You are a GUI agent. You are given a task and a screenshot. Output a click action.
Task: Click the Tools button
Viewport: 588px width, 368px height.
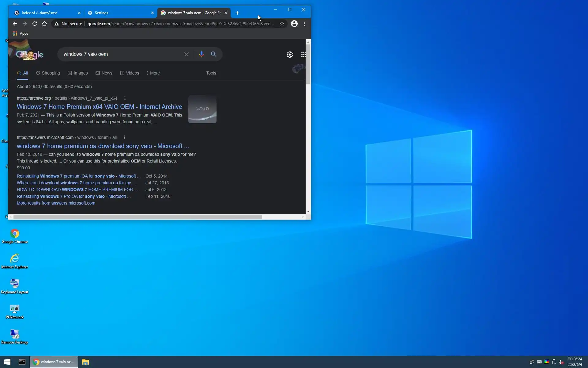[211, 73]
